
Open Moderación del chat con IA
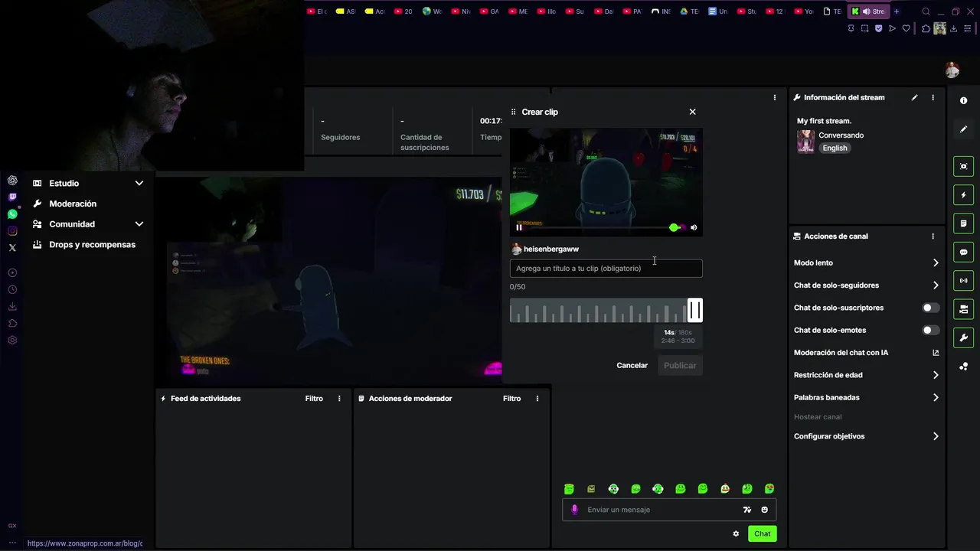pyautogui.click(x=866, y=353)
